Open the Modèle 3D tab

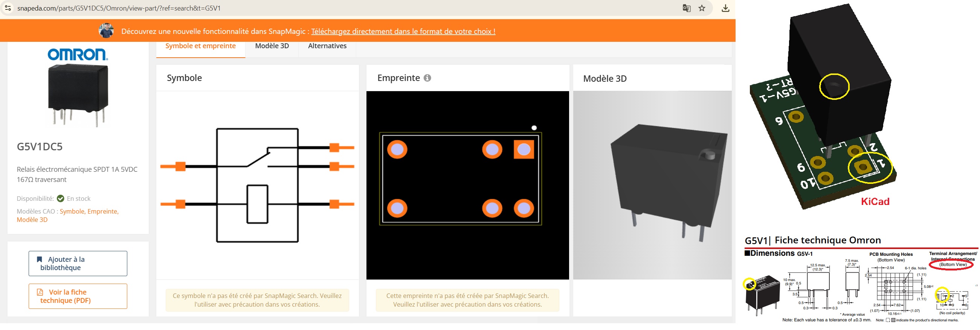pos(272,46)
